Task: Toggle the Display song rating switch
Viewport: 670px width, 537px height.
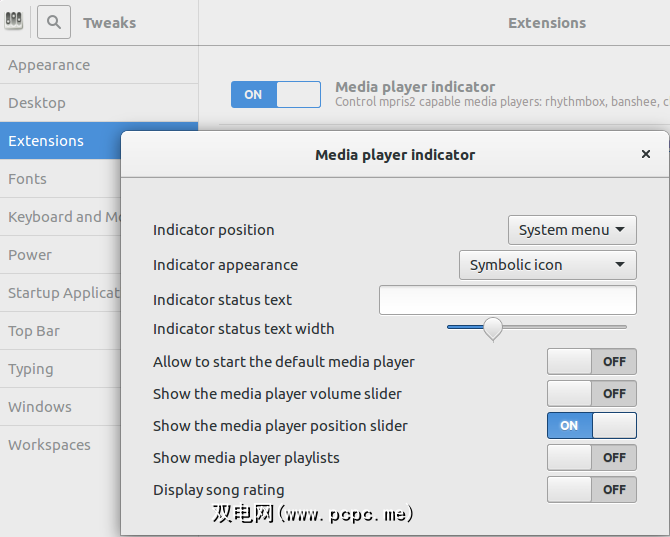Action: tap(591, 489)
